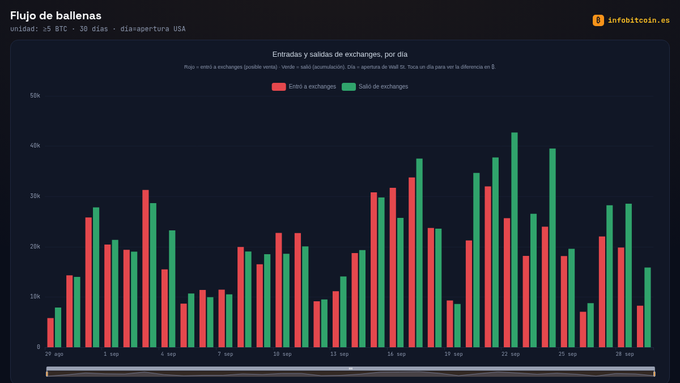Click the '50k' y-axis label
Image resolution: width=680 pixels, height=383 pixels.
[35, 95]
